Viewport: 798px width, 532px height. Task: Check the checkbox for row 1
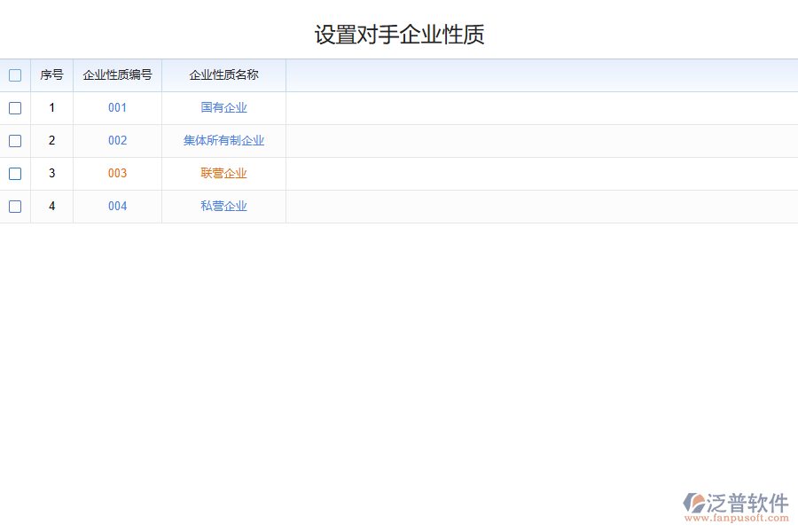[x=15, y=108]
